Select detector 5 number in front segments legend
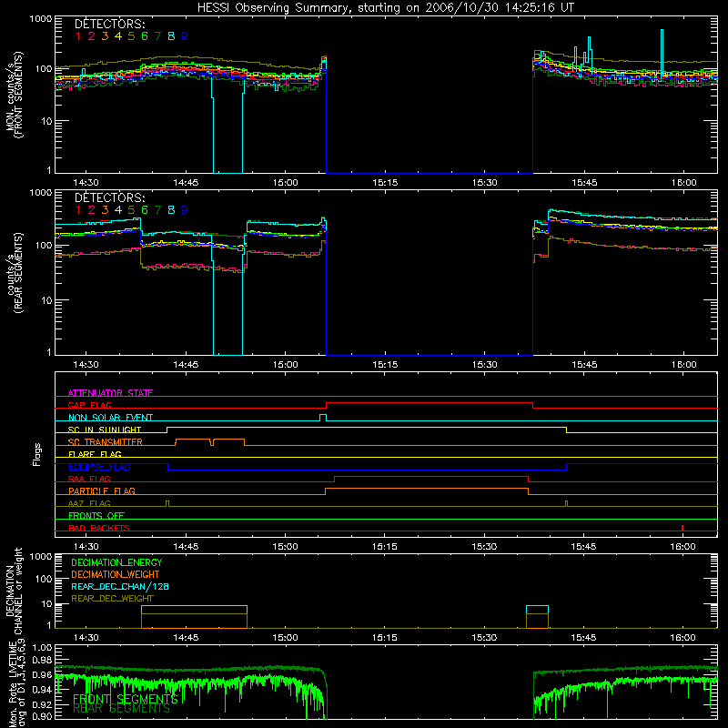This screenshot has width=728, height=728. 131,36
